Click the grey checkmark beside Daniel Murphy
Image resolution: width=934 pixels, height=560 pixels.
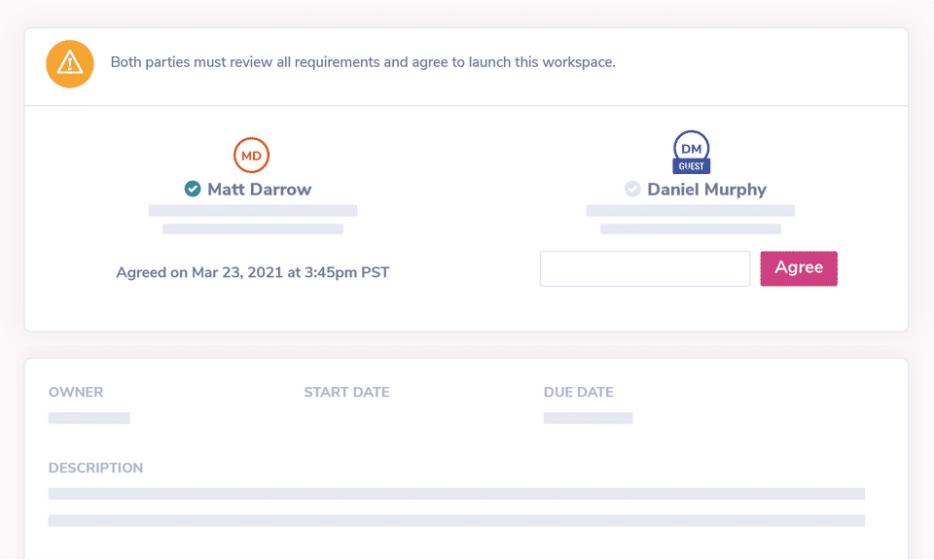(x=632, y=190)
